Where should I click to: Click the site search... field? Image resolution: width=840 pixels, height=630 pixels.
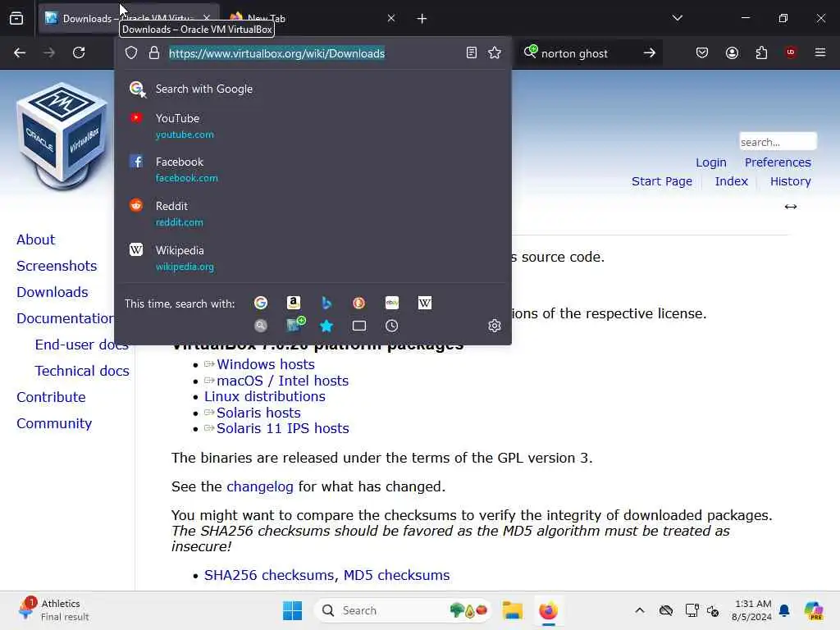(x=778, y=142)
